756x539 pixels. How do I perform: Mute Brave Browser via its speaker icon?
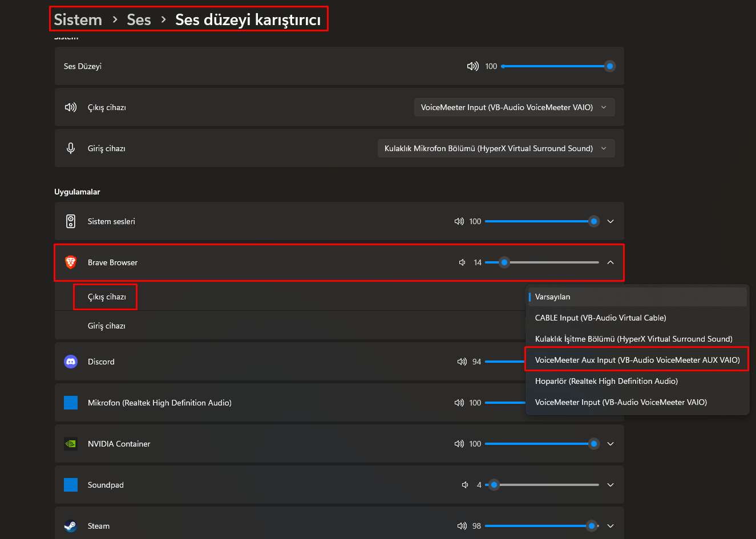[x=462, y=262]
